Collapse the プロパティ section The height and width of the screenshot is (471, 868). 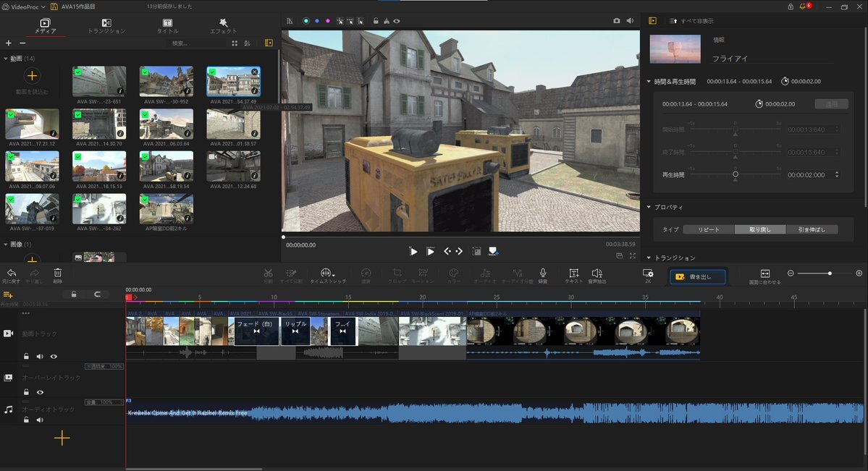pyautogui.click(x=649, y=207)
